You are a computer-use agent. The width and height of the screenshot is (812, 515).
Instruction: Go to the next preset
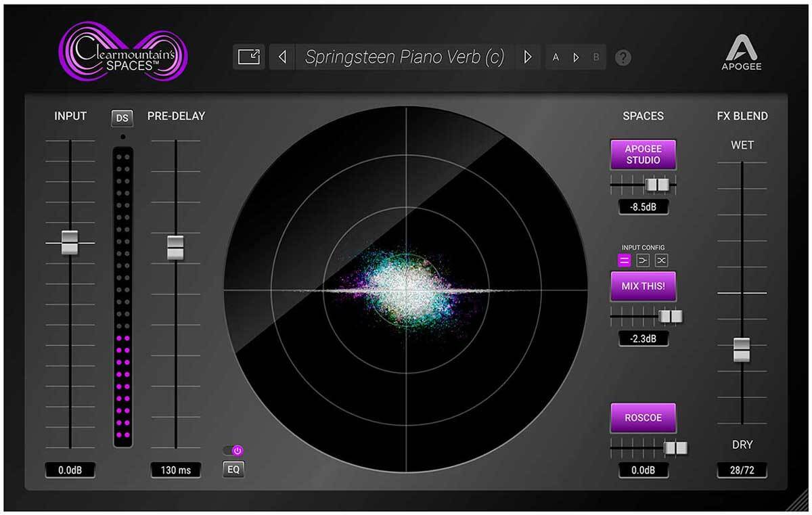click(x=528, y=58)
